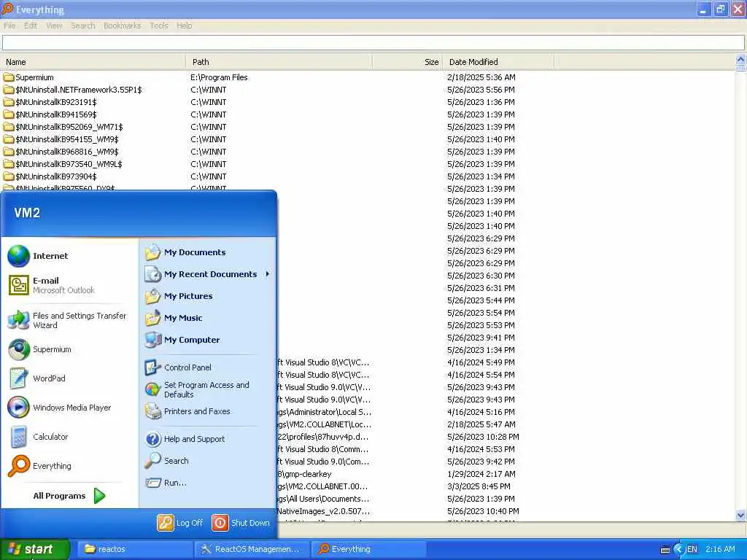Select $NtUninstallKB952069_WM71$ row

[367, 127]
